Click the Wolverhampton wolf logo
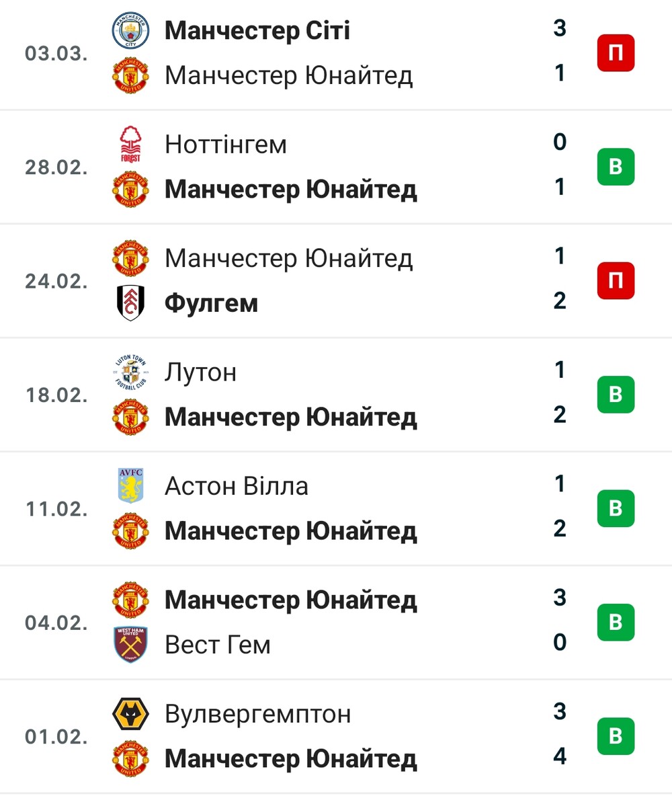 pyautogui.click(x=130, y=714)
